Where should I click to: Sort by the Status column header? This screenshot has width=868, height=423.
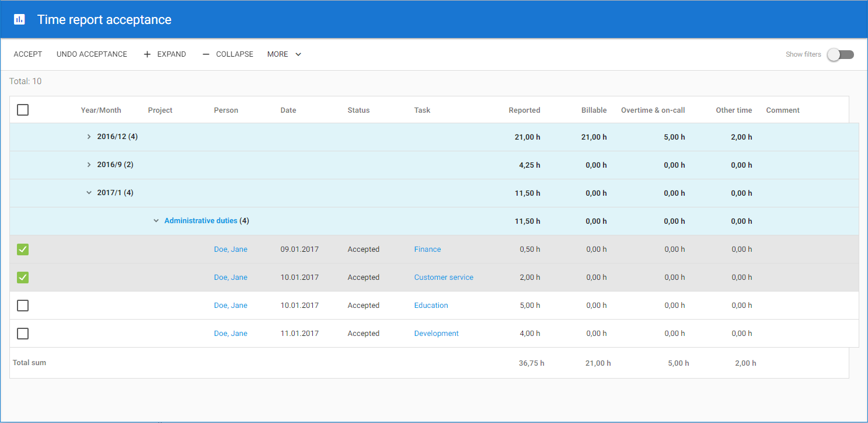coord(358,110)
